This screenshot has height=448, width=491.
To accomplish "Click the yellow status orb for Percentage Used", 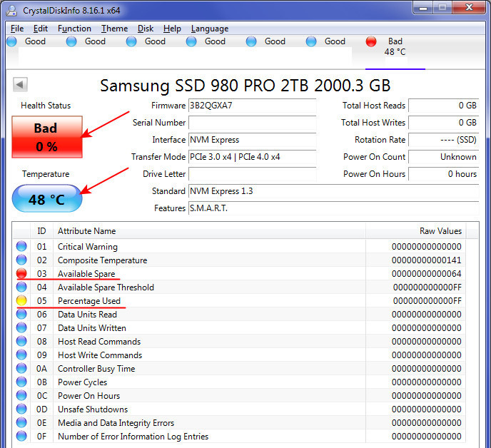I will [21, 300].
